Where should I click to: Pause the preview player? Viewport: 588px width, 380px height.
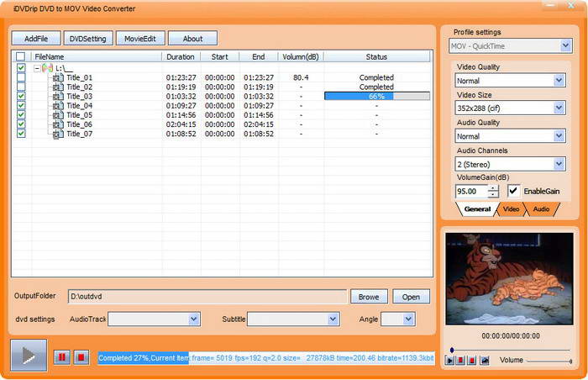point(460,361)
